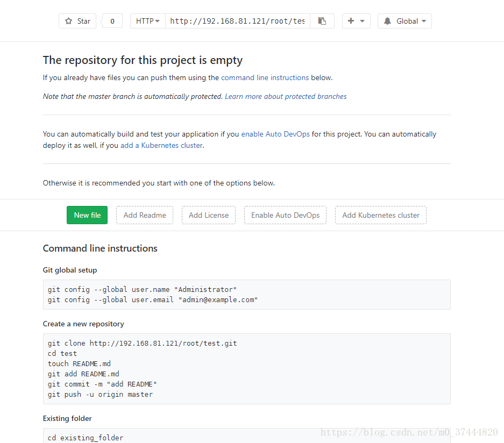Open the plus create-new dropdown
The height and width of the screenshot is (443, 504).
pyautogui.click(x=356, y=21)
